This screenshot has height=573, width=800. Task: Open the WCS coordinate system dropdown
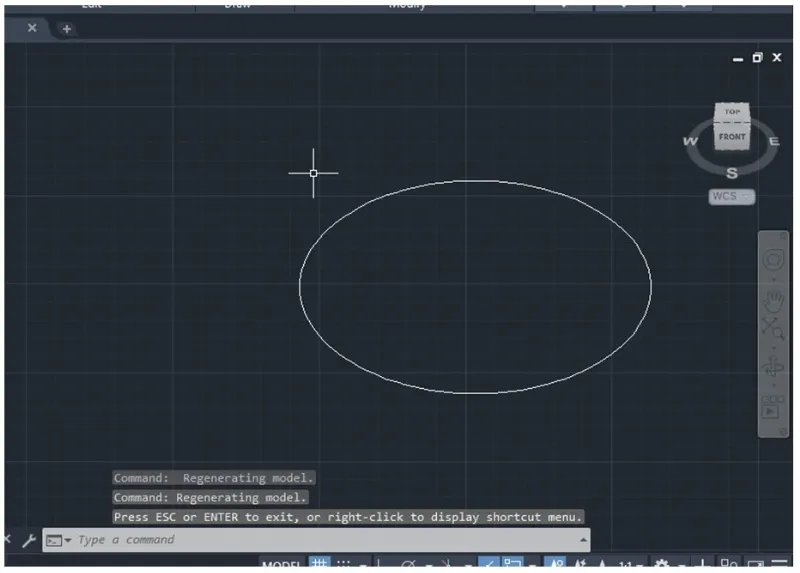[x=732, y=196]
